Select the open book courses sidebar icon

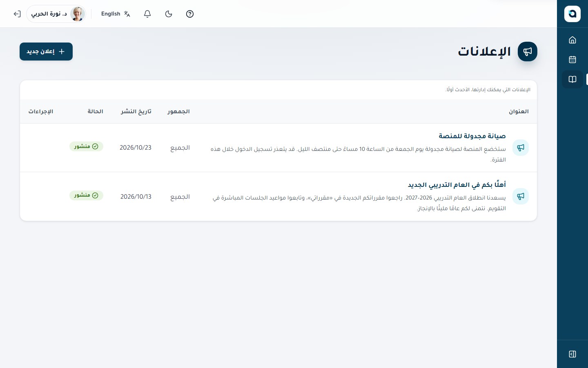[572, 79]
